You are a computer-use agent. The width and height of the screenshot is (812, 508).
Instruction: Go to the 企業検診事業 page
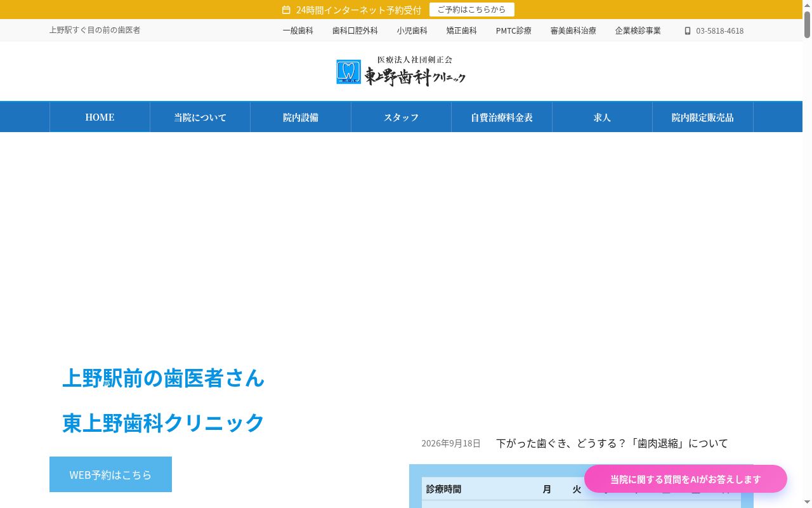point(638,30)
